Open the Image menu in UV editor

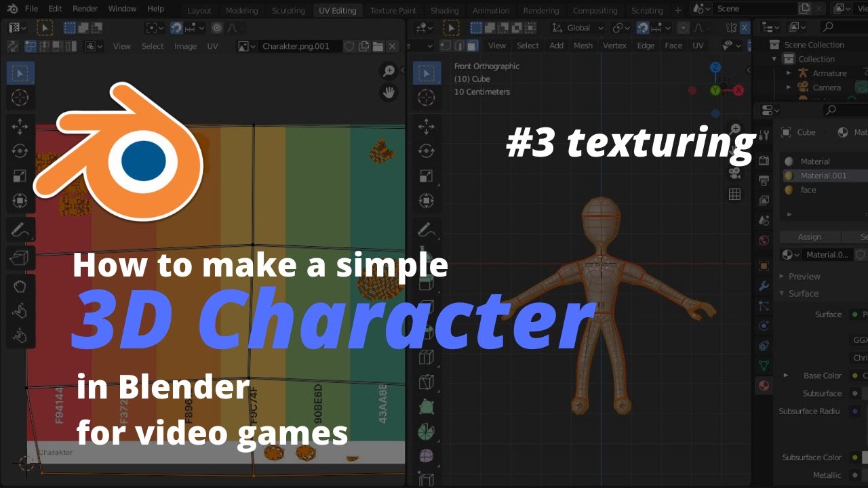pyautogui.click(x=185, y=46)
